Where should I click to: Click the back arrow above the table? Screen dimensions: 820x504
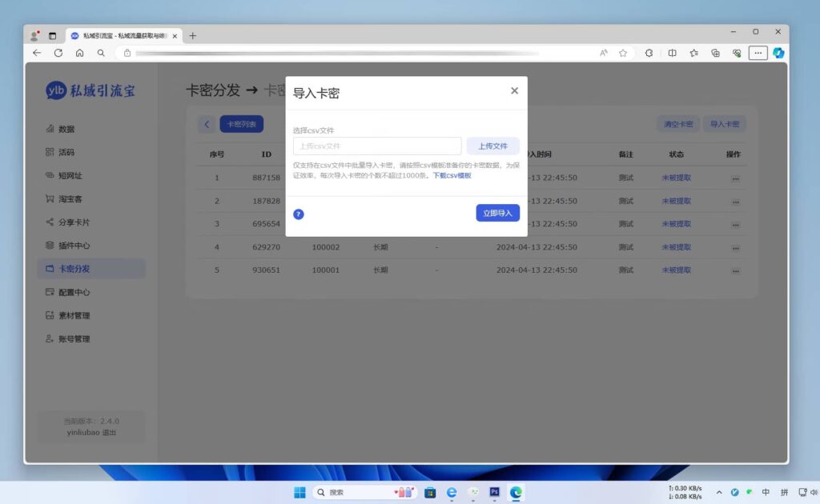(207, 124)
